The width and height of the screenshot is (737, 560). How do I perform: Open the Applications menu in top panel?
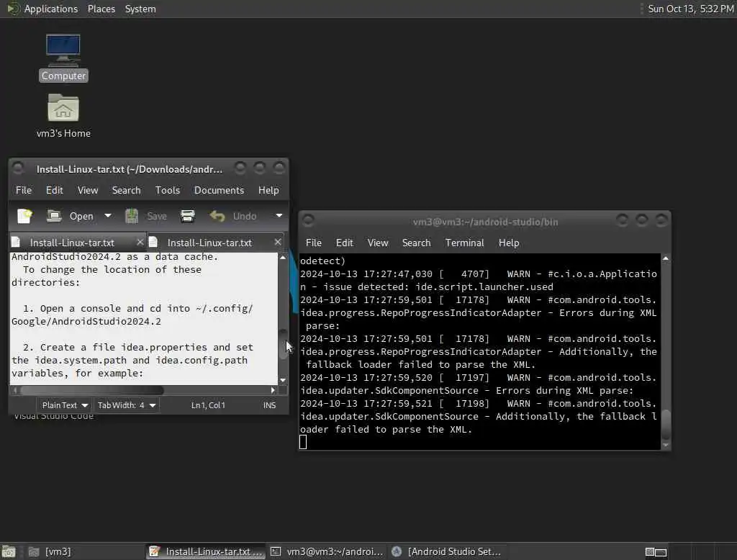pyautogui.click(x=51, y=9)
